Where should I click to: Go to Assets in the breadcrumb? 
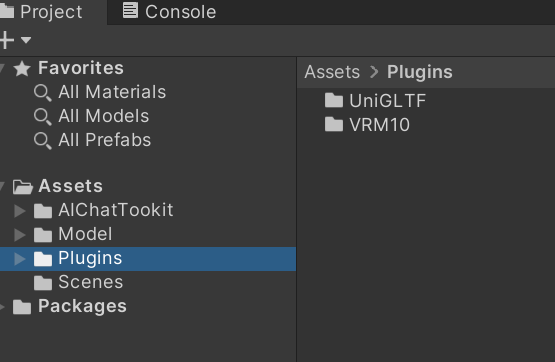(x=332, y=72)
